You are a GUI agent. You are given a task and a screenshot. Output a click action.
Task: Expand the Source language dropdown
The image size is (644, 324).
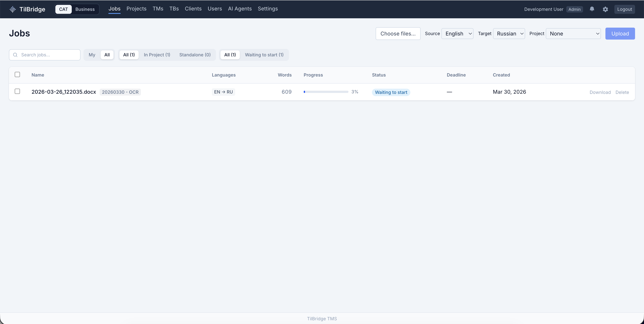click(x=457, y=34)
